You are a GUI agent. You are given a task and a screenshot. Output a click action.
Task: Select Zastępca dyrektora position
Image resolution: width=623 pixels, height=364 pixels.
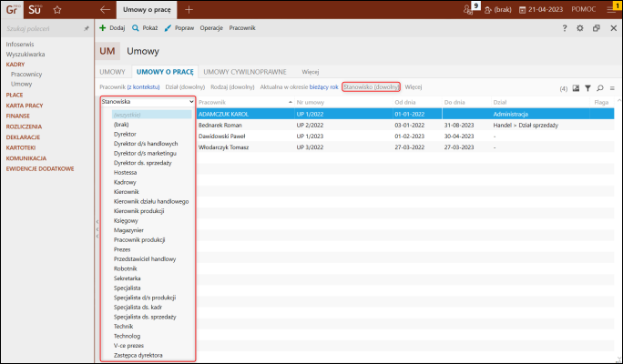tap(138, 355)
